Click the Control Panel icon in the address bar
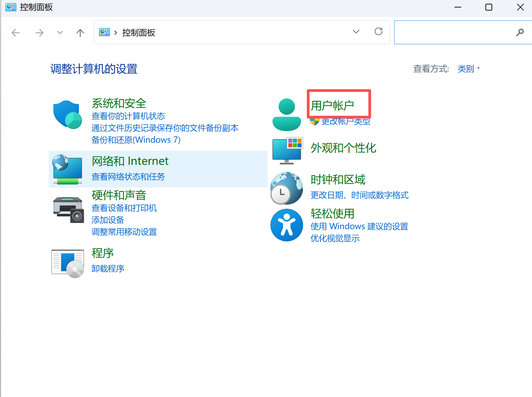The height and width of the screenshot is (397, 532). pyautogui.click(x=104, y=32)
